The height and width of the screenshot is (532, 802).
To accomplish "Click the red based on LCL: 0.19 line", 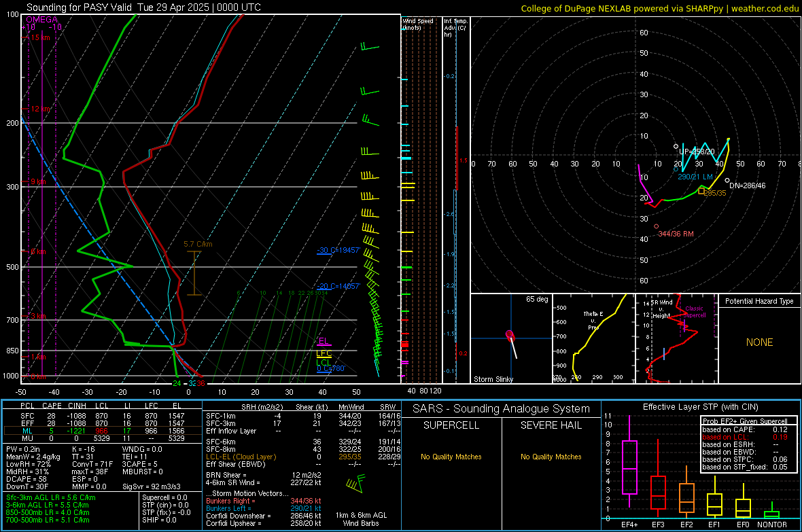I will [745, 437].
